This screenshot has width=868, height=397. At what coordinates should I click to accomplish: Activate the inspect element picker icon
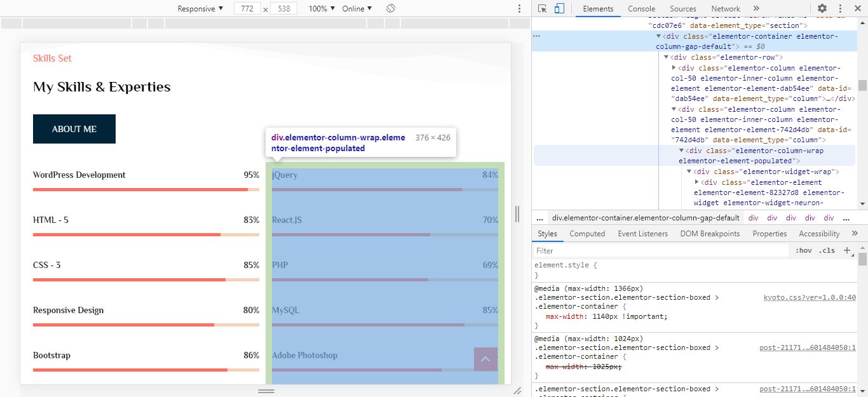pyautogui.click(x=542, y=8)
